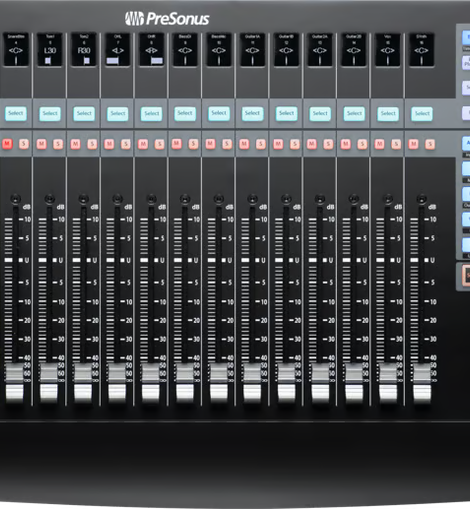The image size is (470, 509).
Task: Click the OHL scribble strip display
Action: click(118, 49)
